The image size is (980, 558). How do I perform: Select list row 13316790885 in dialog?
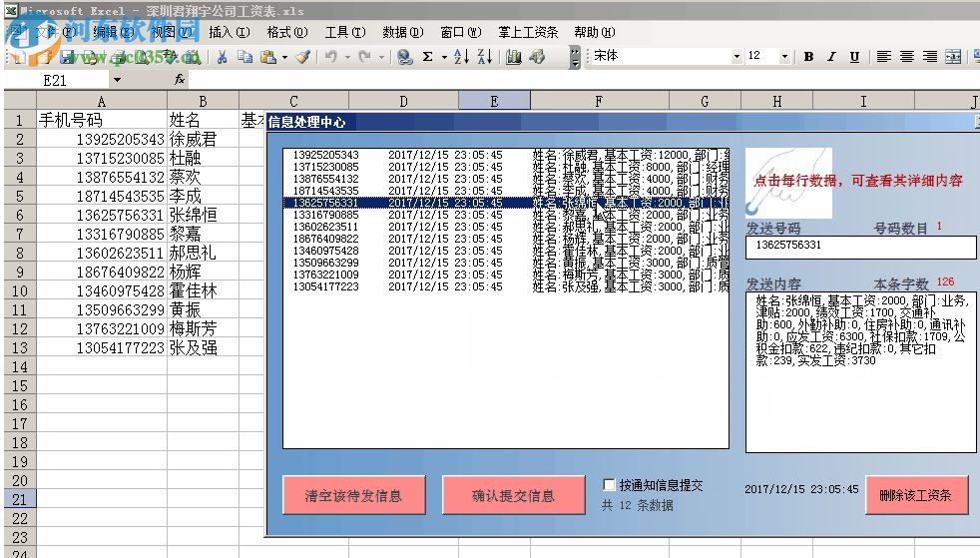pos(506,215)
